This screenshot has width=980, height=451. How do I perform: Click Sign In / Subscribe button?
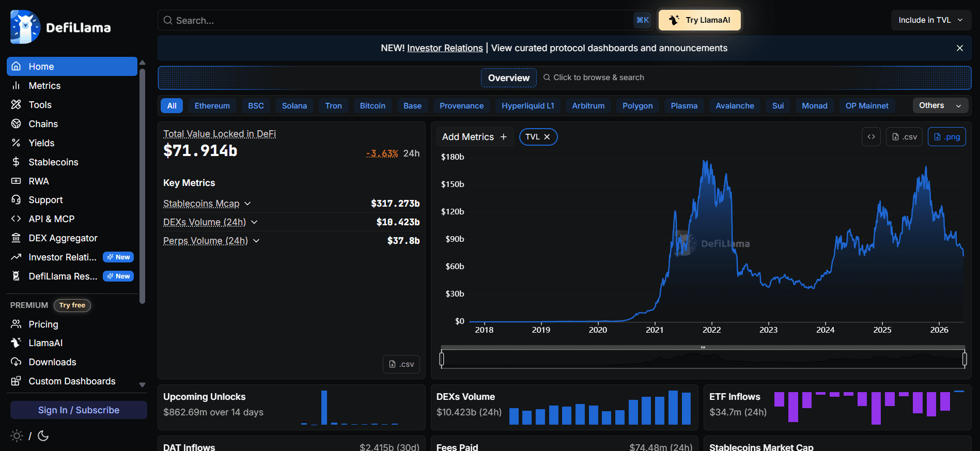79,410
